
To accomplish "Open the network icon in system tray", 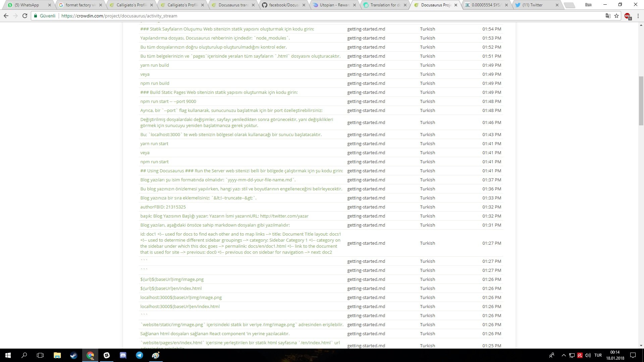I will pyautogui.click(x=572, y=355).
